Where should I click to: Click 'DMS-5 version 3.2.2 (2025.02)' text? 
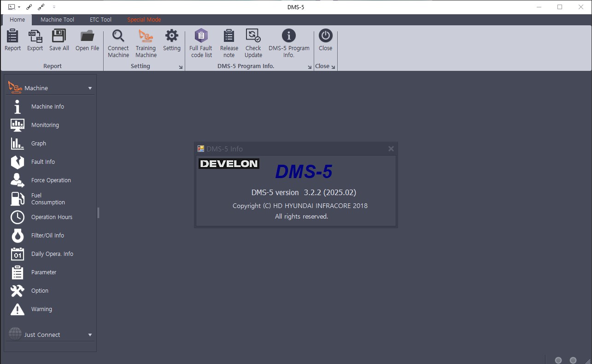click(x=304, y=192)
